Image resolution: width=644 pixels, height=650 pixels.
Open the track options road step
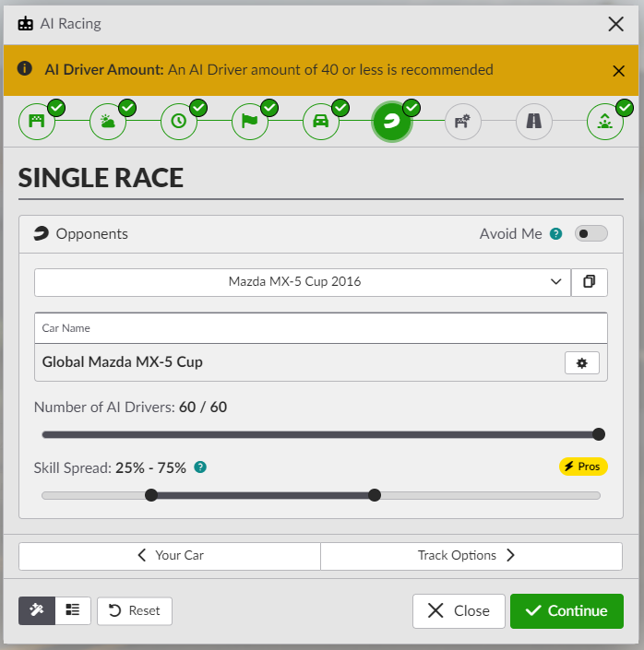click(534, 122)
